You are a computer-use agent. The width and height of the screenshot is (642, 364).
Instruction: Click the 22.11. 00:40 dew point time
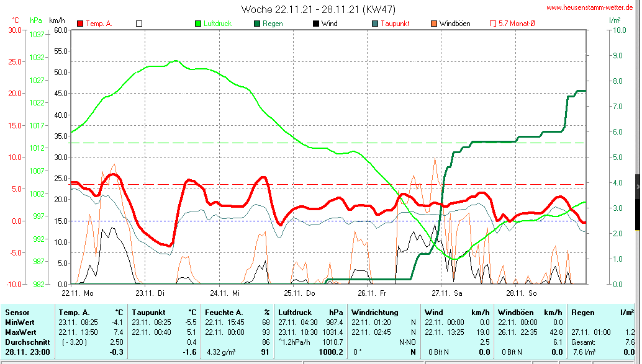pos(151,332)
